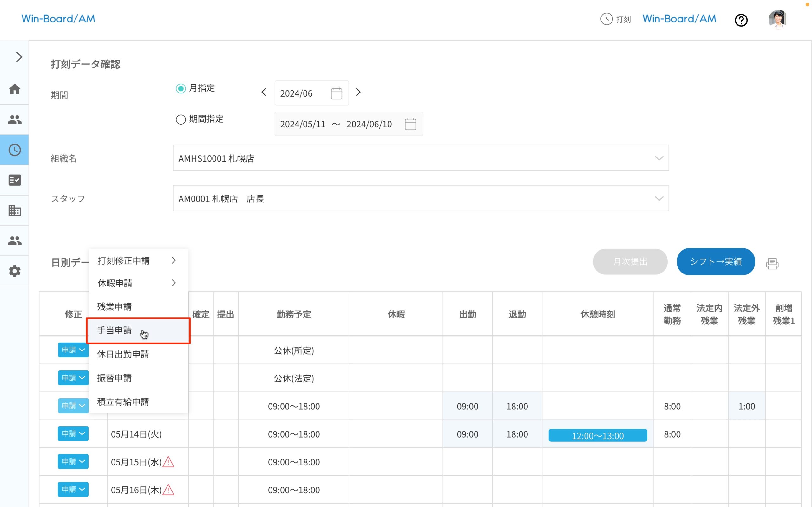Select the 月指定 radio button

click(x=181, y=88)
